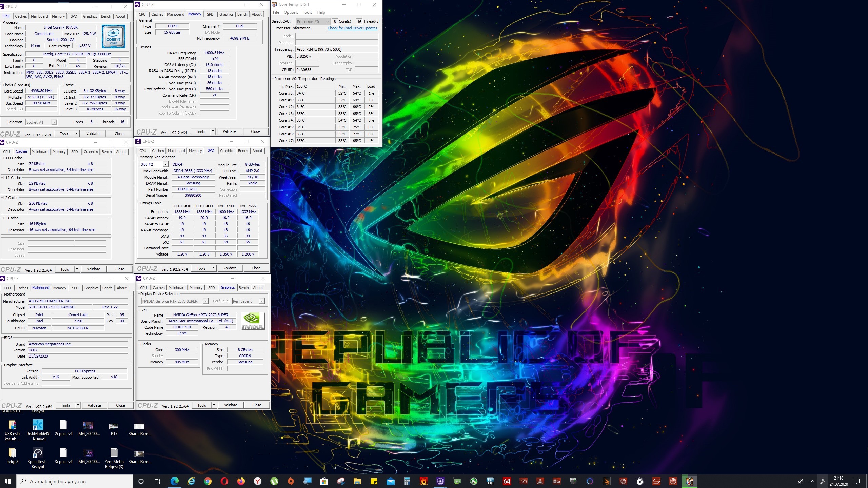Open the Origin taskbar icon
Viewport: 868px width, 488px height.
coord(291,481)
